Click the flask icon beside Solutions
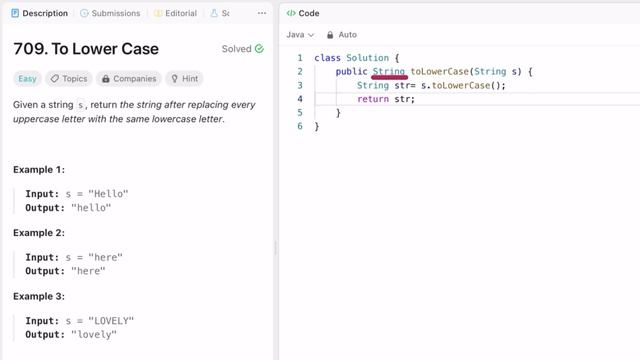The height and width of the screenshot is (360, 640). tap(214, 13)
